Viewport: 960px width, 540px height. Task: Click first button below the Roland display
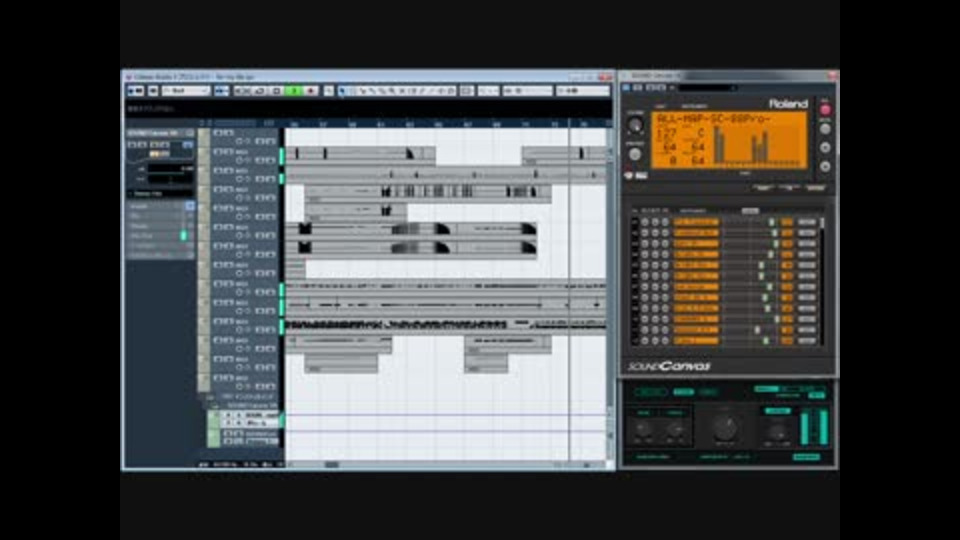point(762,187)
